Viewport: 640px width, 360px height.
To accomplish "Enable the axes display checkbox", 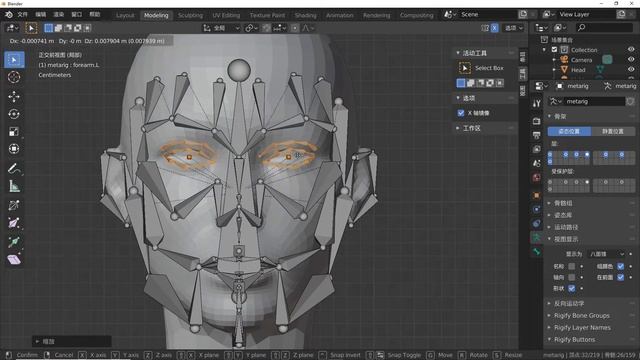I will pos(571,277).
